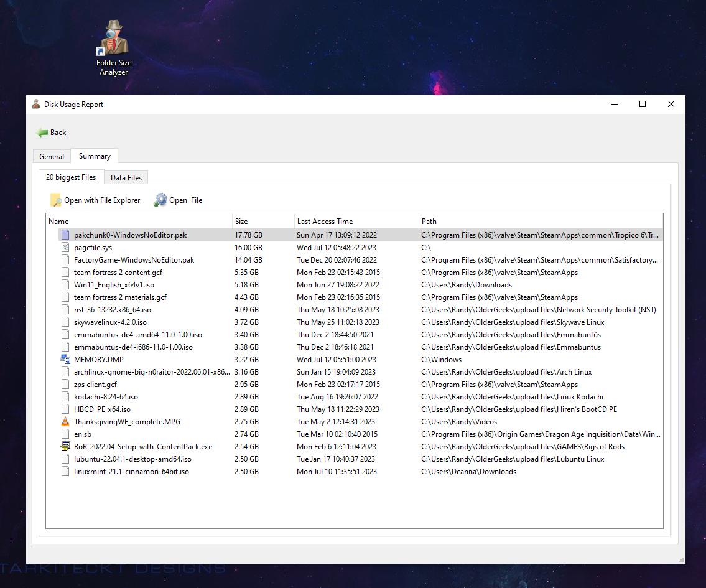Sort by the Last Access Time column header
Viewport: 706px width, 588px height.
click(x=356, y=221)
